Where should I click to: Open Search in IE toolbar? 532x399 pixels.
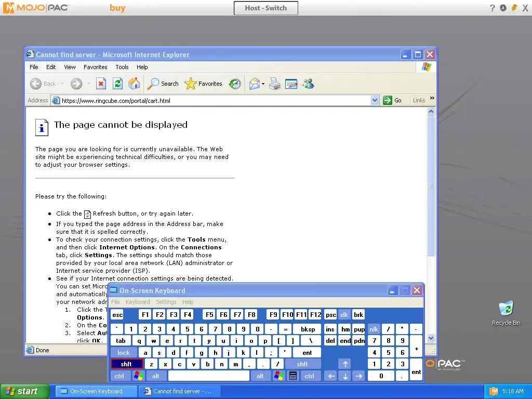point(163,84)
